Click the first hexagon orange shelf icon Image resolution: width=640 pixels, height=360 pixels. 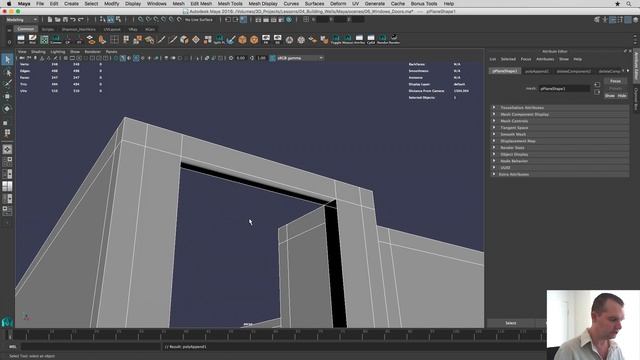(242, 40)
